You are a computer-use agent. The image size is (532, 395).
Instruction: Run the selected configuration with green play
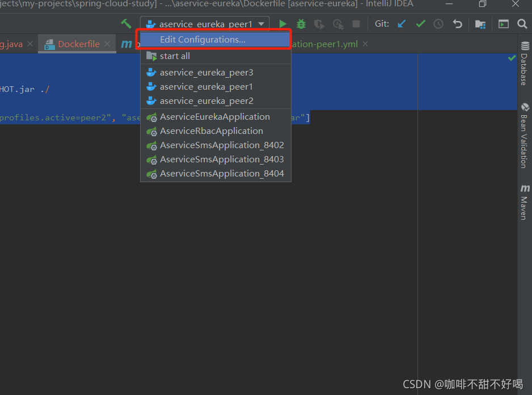pos(282,24)
